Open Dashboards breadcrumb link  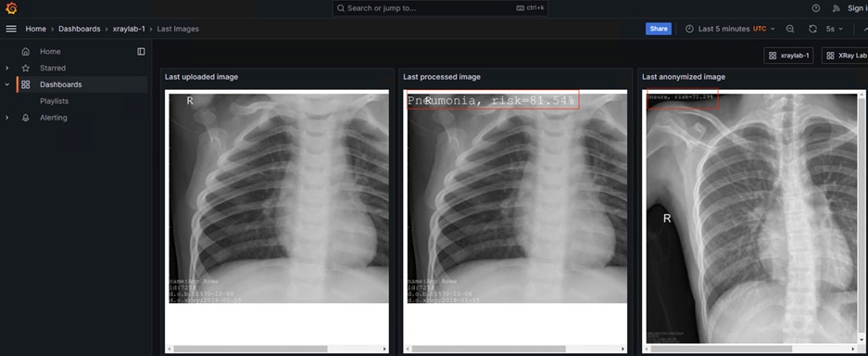tap(79, 29)
